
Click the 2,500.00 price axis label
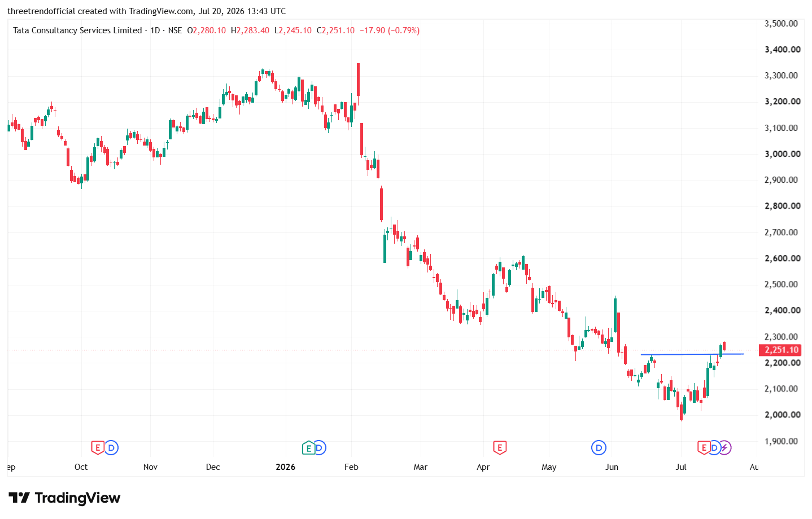pos(782,284)
